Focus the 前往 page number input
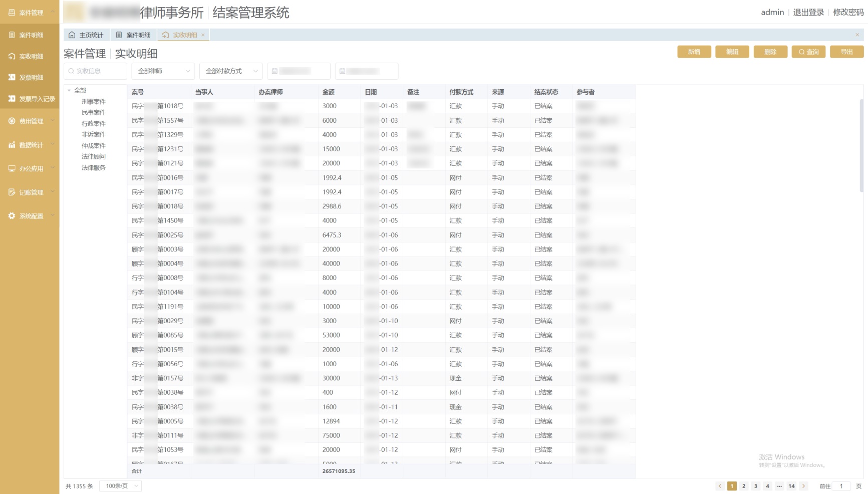Image resolution: width=868 pixels, height=494 pixels. click(x=841, y=486)
